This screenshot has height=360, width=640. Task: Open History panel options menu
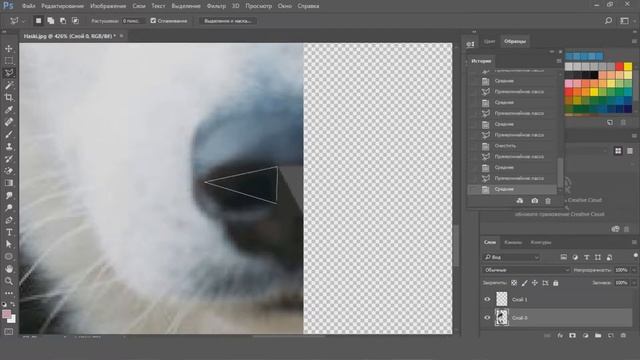559,61
